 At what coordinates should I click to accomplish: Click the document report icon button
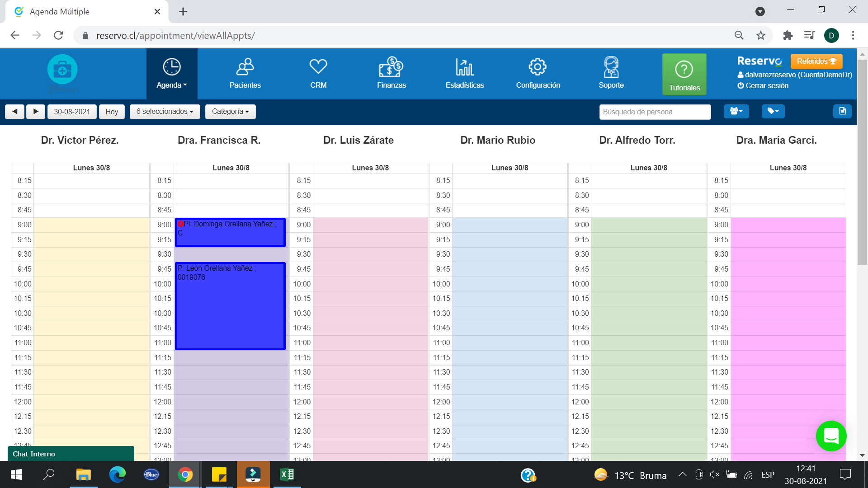842,111
